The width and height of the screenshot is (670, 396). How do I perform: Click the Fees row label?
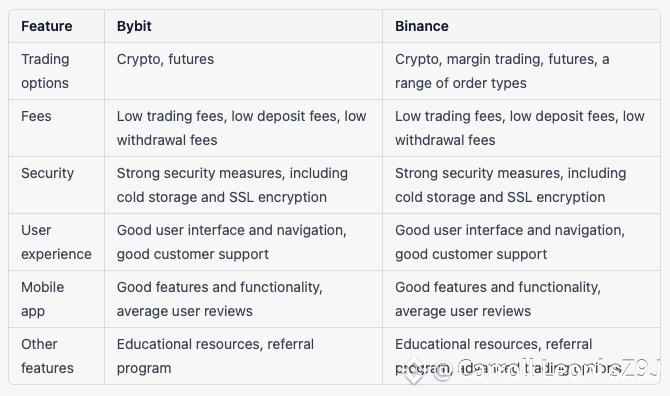coord(36,116)
